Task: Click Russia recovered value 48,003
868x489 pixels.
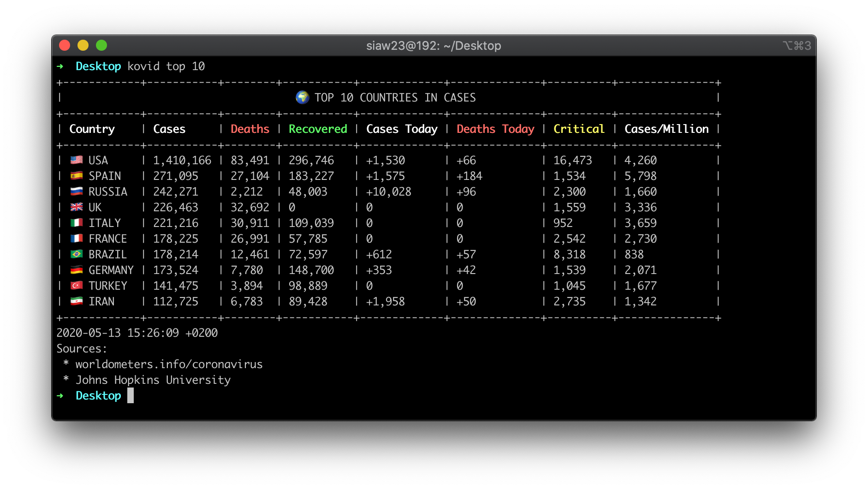Action: [308, 192]
